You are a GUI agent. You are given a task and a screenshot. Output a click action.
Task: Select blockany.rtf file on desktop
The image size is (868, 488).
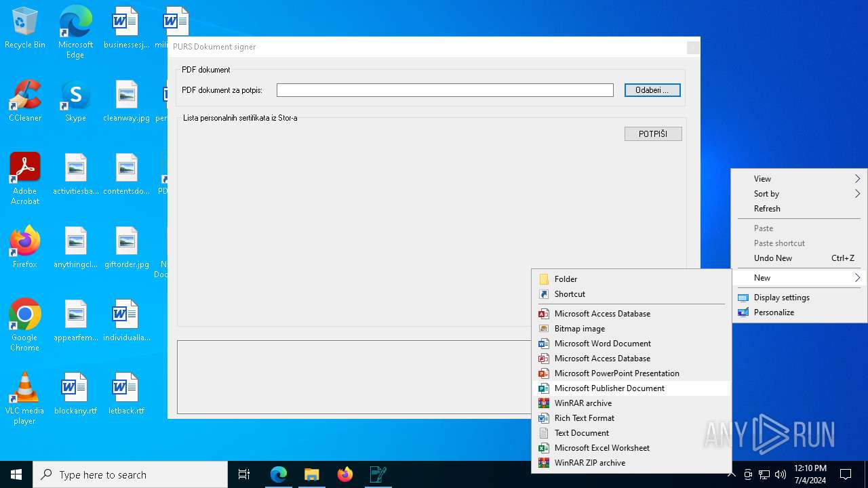tap(75, 394)
